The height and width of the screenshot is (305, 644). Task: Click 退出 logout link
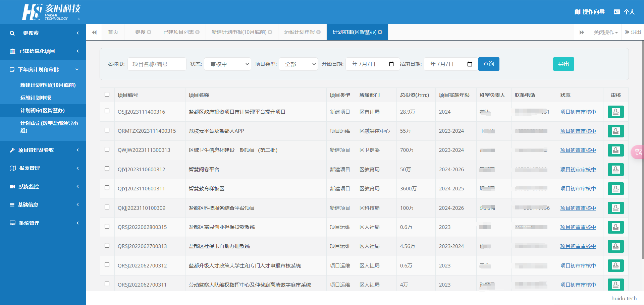point(633,32)
